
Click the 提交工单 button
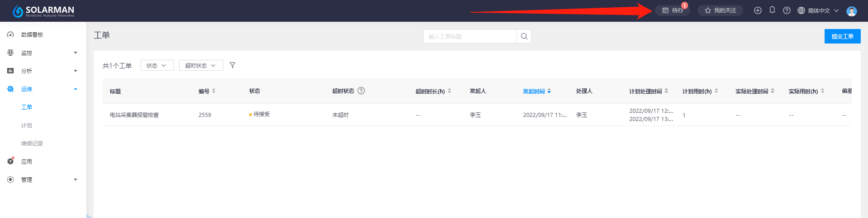[842, 36]
